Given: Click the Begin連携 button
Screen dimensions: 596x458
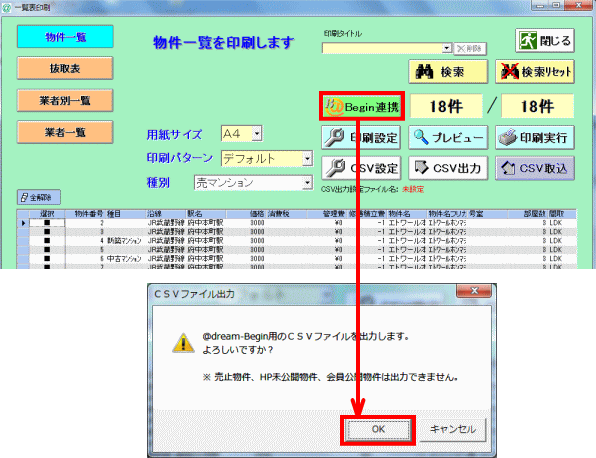Looking at the screenshot, I should click(362, 106).
